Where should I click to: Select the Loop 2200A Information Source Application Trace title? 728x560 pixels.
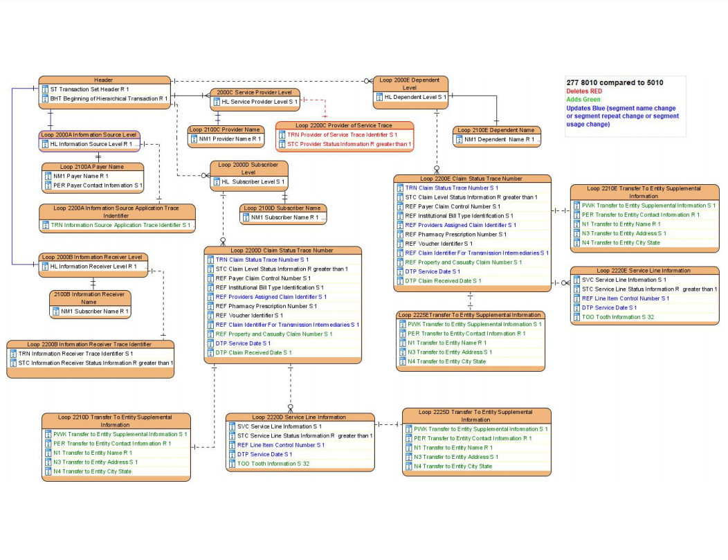pos(116,212)
